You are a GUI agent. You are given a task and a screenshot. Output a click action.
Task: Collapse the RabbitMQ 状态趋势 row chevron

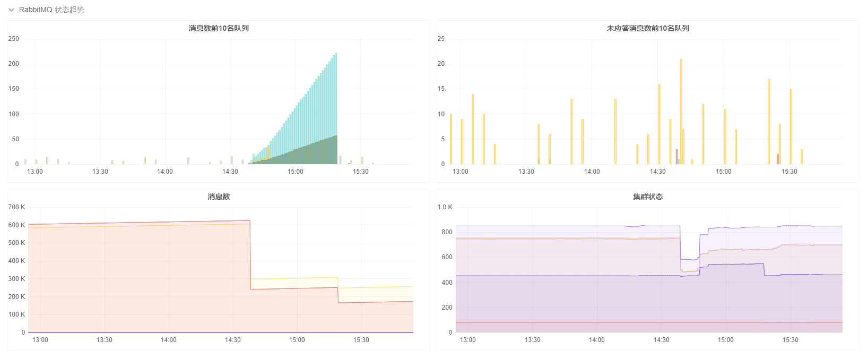(11, 10)
